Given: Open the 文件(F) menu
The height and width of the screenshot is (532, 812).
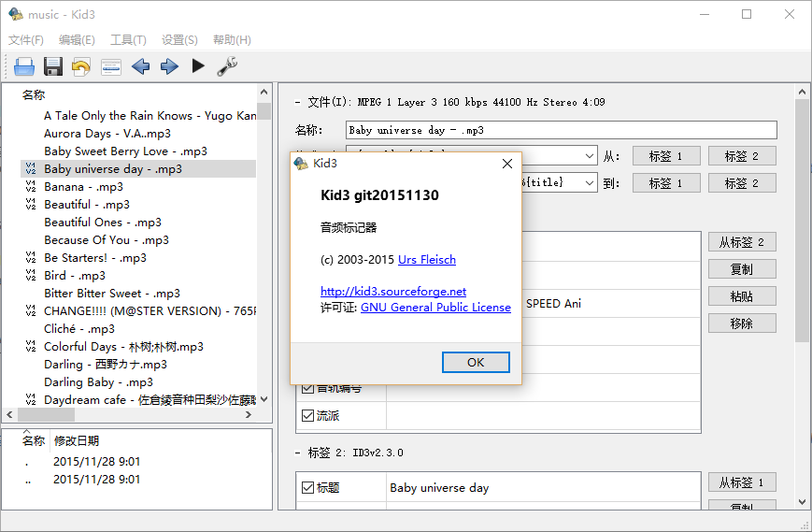Looking at the screenshot, I should pyautogui.click(x=26, y=40).
